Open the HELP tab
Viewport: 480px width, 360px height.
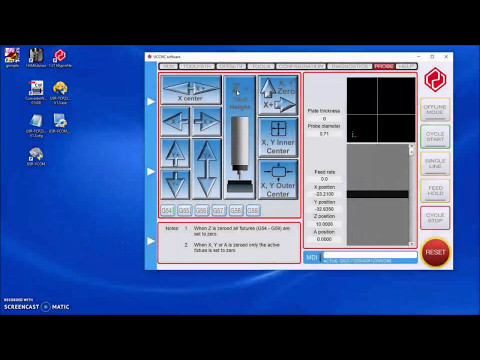pyautogui.click(x=406, y=66)
